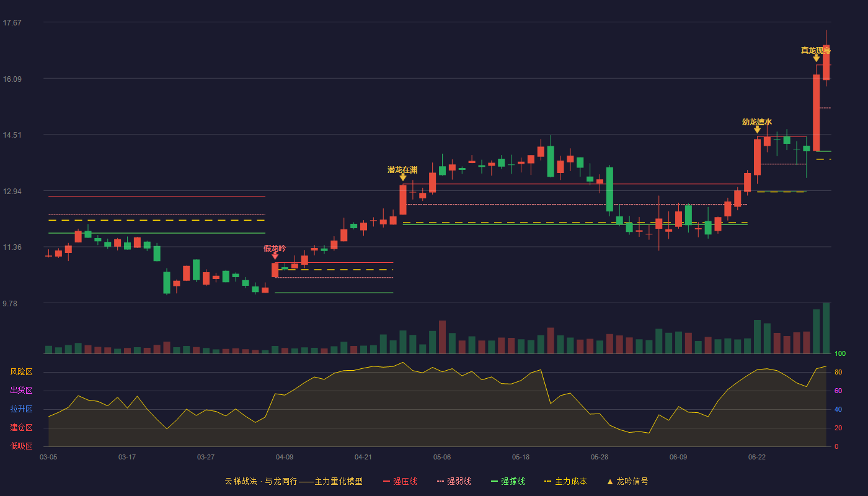Click the purple 60 indicator axis value
The image size is (868, 496).
[x=838, y=391]
